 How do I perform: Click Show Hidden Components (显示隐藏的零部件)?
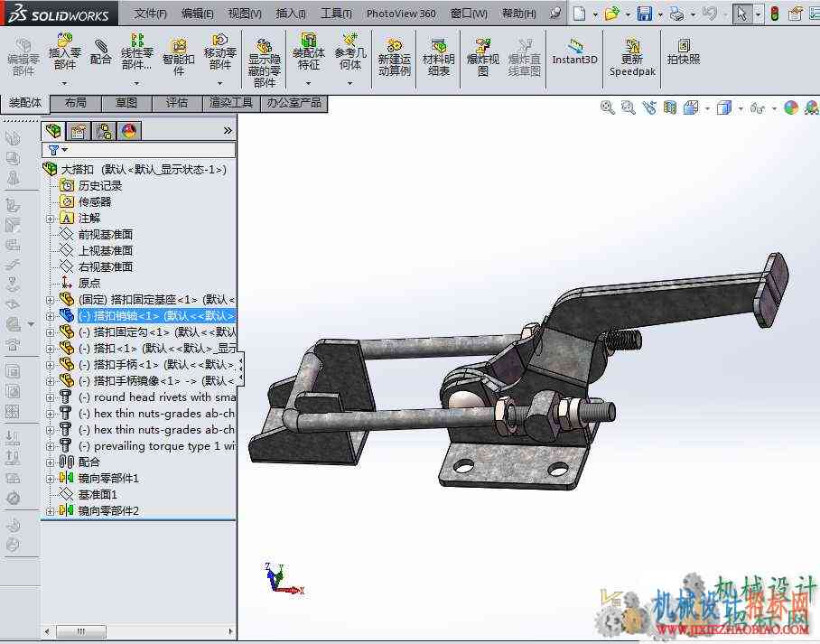(x=264, y=63)
